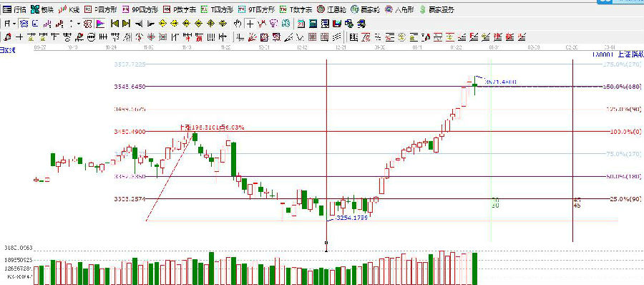
Task: Select the 9P四方形 square tool
Action: 140,9
